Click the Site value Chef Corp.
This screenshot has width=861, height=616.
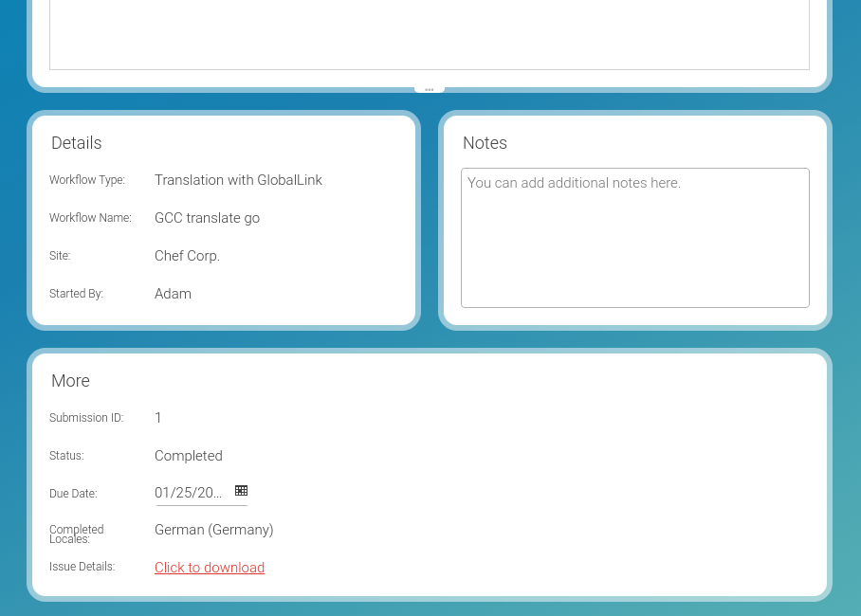click(x=187, y=256)
